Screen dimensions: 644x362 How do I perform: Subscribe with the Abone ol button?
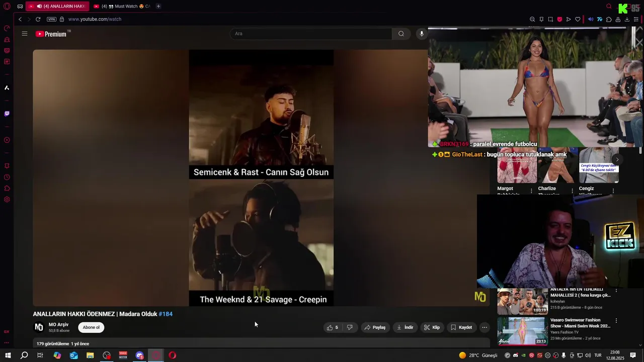pyautogui.click(x=91, y=327)
